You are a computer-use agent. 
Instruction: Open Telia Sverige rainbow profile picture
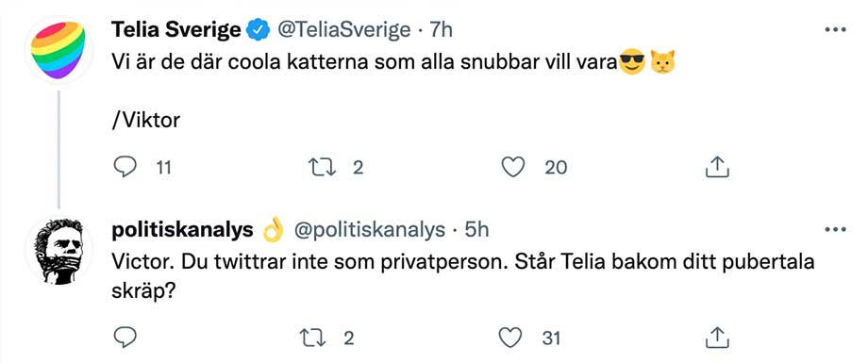click(58, 50)
